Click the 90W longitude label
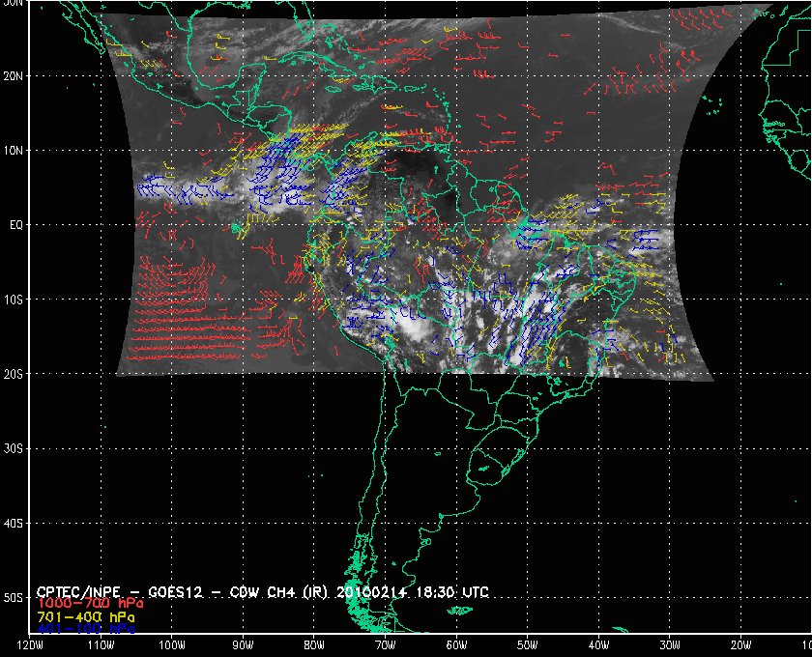This screenshot has height=657, width=812. [x=243, y=645]
